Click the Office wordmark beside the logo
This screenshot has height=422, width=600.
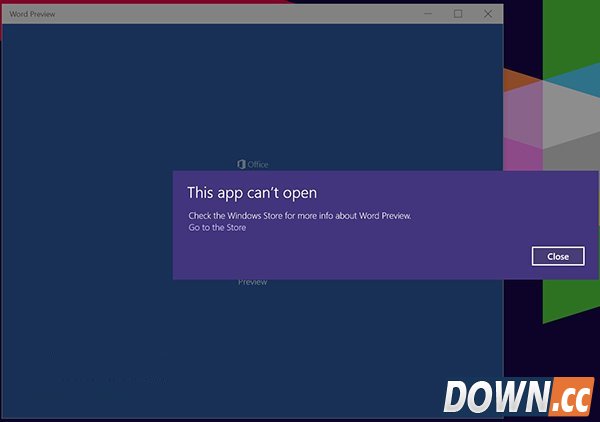tap(257, 164)
